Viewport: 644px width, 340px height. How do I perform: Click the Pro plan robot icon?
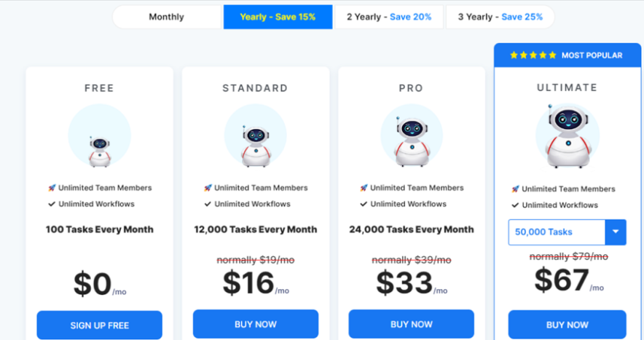point(412,141)
